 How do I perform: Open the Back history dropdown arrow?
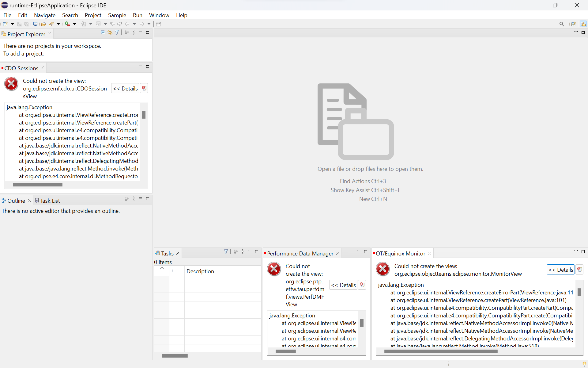[134, 24]
